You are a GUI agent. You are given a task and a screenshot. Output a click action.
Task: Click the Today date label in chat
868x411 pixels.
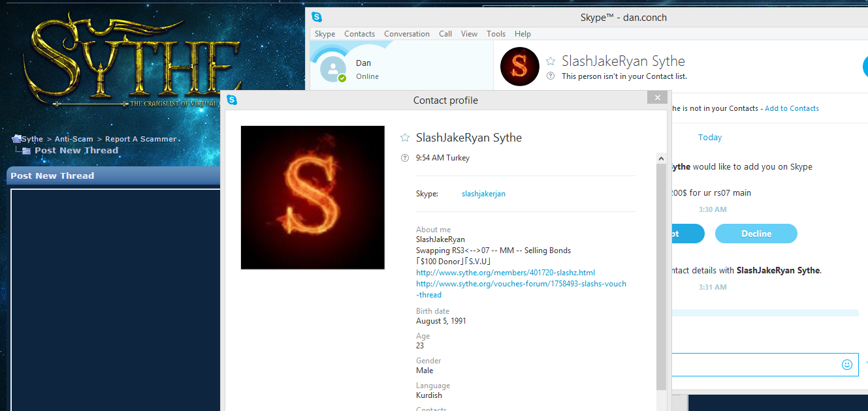click(x=710, y=137)
